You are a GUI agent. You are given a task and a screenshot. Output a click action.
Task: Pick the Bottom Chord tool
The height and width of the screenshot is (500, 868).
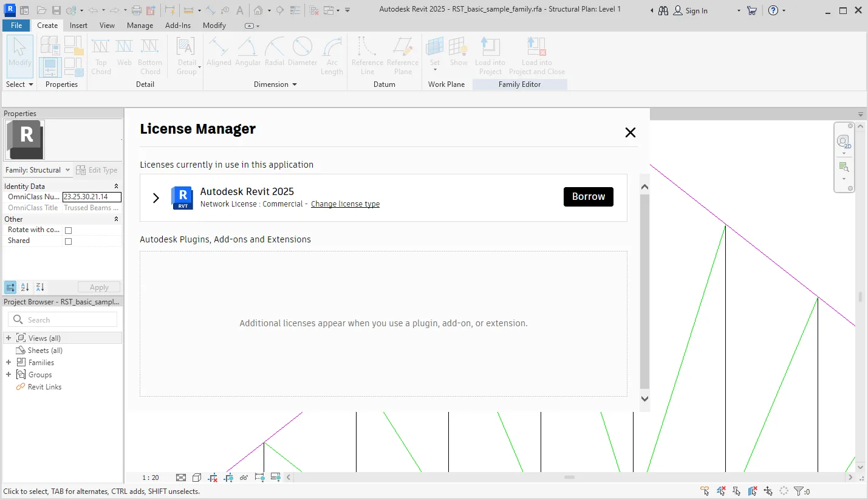point(150,55)
